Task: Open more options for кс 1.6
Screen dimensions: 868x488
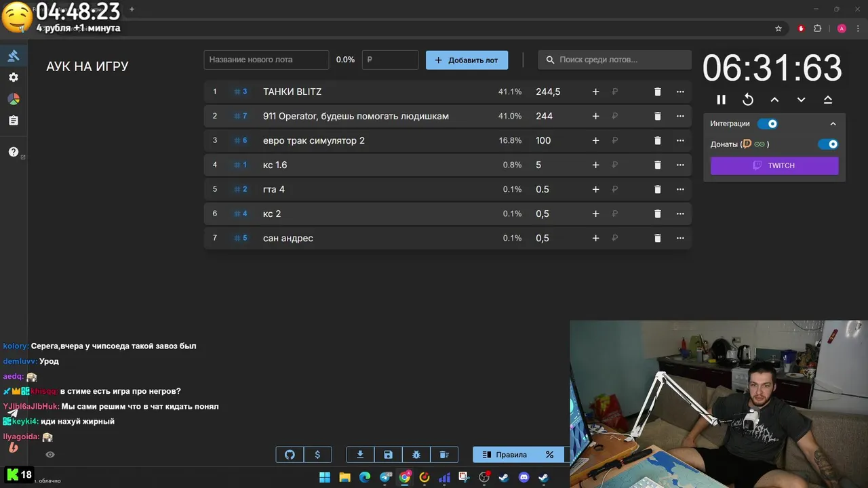Action: click(680, 165)
